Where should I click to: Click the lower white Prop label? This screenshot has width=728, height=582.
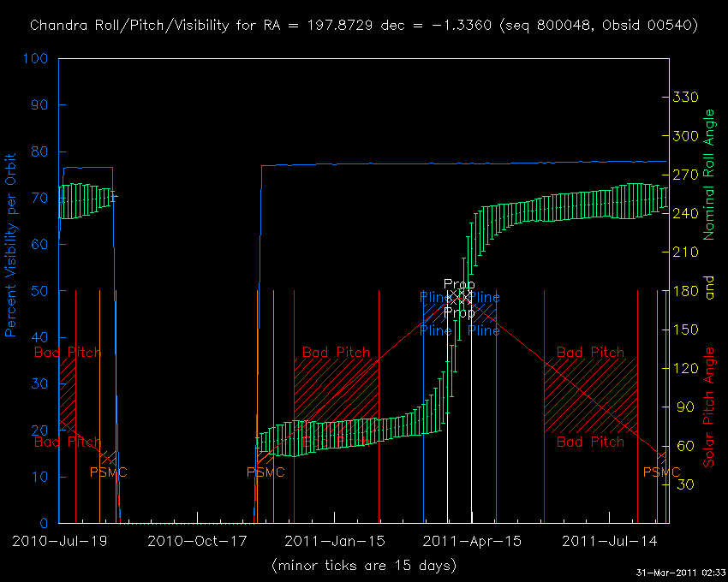tap(459, 312)
